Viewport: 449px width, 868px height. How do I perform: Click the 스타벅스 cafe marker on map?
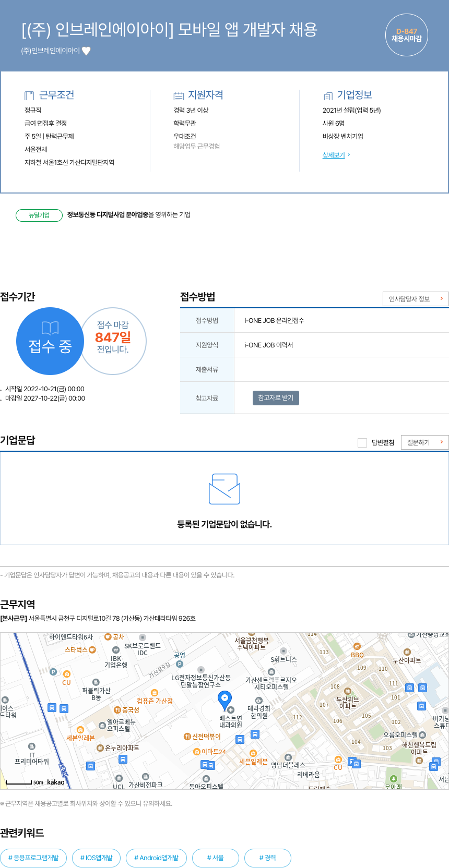[x=92, y=650]
